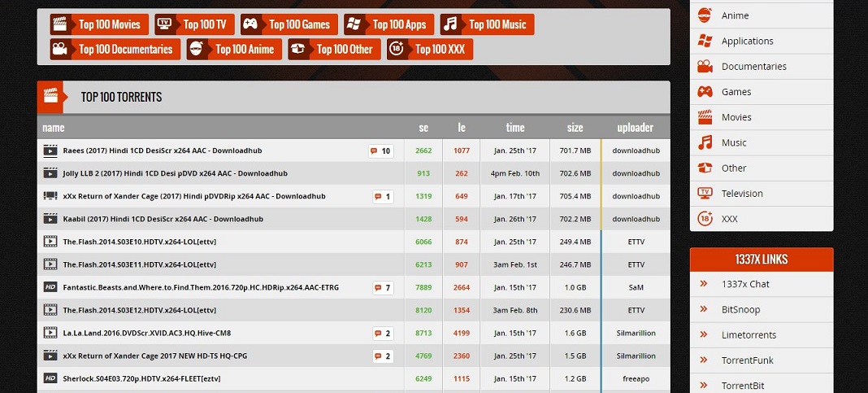Click the comment badge on xXx Hindi pDVDRip row

tap(383, 196)
